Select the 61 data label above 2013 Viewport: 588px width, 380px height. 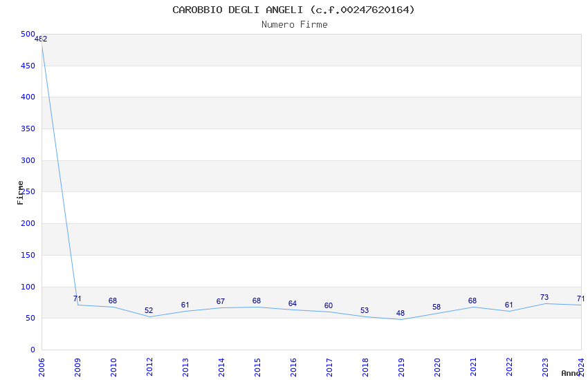pos(185,305)
